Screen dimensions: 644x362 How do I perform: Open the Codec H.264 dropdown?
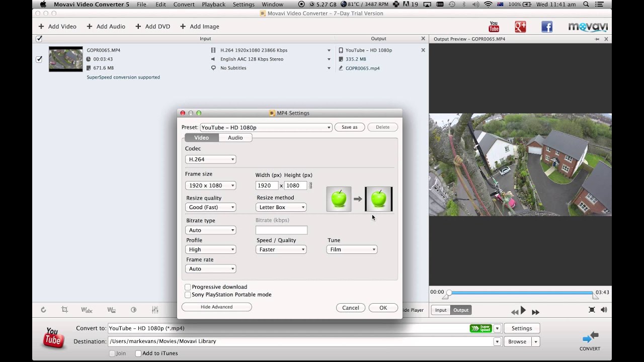click(x=210, y=159)
